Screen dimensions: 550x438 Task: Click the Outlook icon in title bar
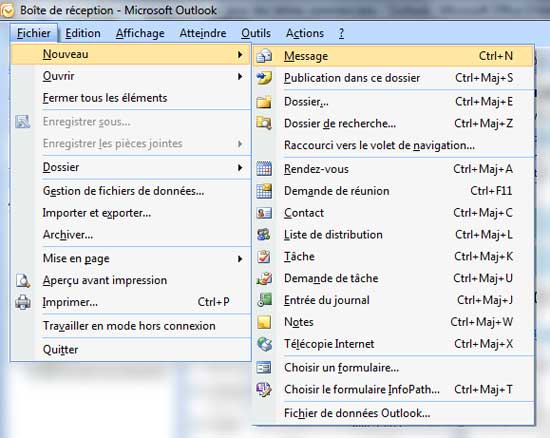click(7, 10)
